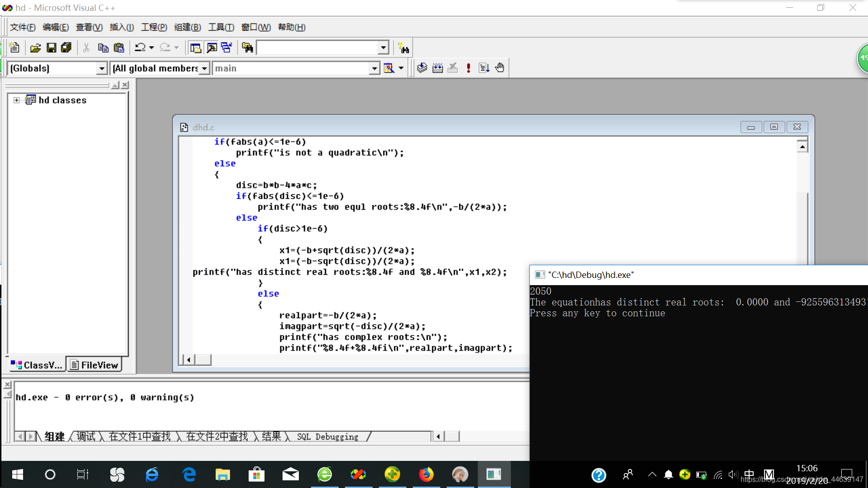
Task: Click the volume speaker tray icon
Action: (x=733, y=474)
